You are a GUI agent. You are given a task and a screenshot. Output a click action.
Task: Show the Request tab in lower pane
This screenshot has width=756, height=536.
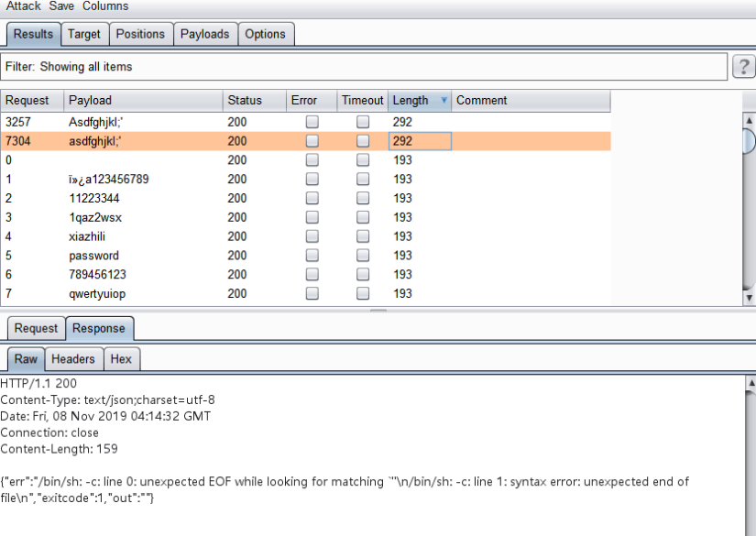click(x=36, y=328)
